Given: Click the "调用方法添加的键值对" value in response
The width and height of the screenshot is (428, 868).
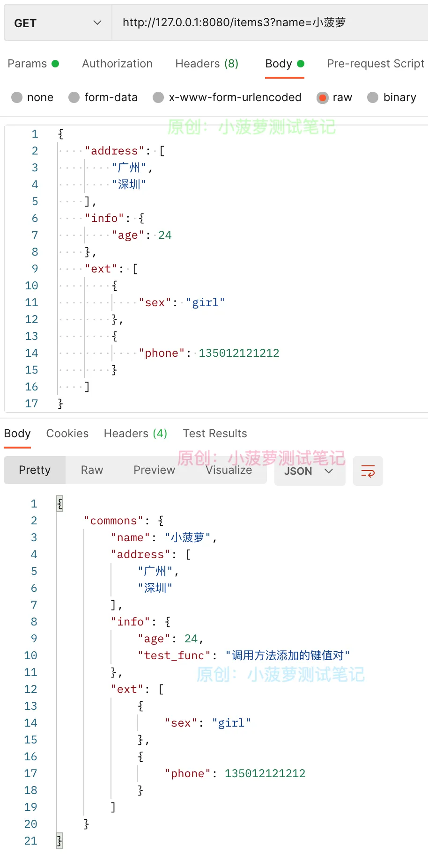Looking at the screenshot, I should tap(288, 655).
